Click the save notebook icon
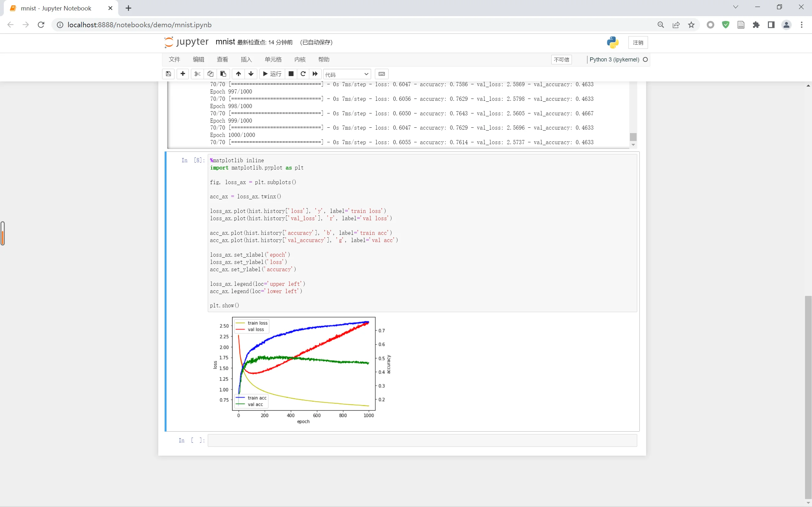 click(x=168, y=74)
